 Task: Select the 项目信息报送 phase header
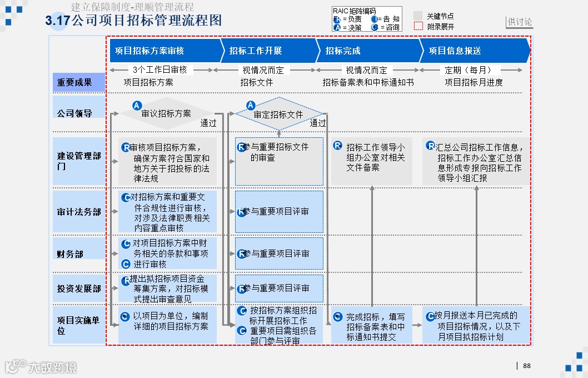coord(475,50)
